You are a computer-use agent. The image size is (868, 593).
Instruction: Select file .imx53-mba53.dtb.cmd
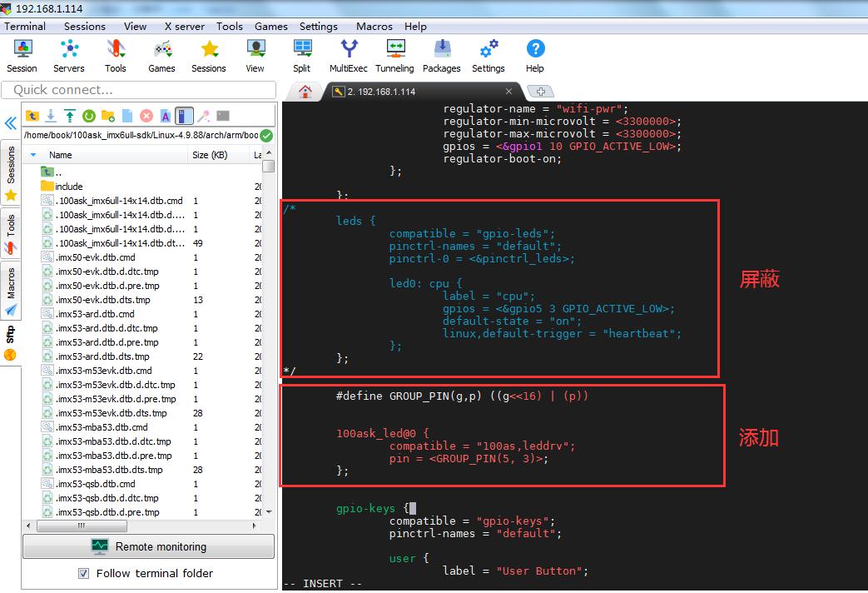(x=102, y=427)
